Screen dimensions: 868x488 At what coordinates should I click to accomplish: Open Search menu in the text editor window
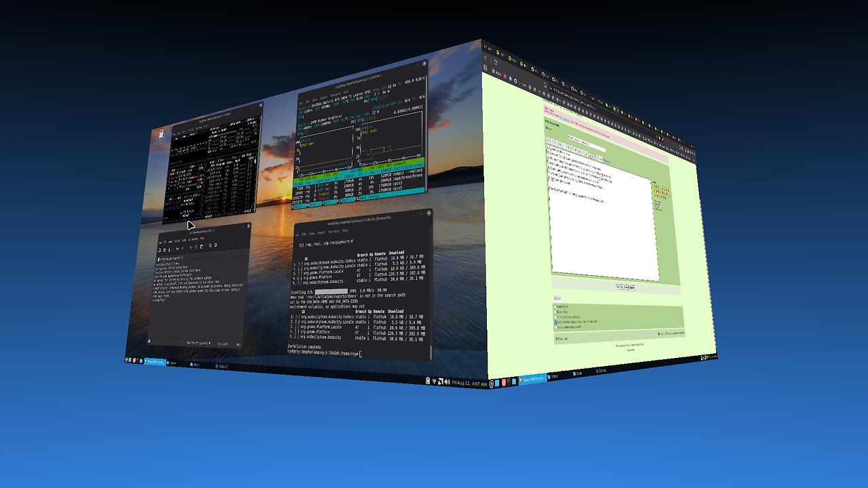(x=177, y=241)
